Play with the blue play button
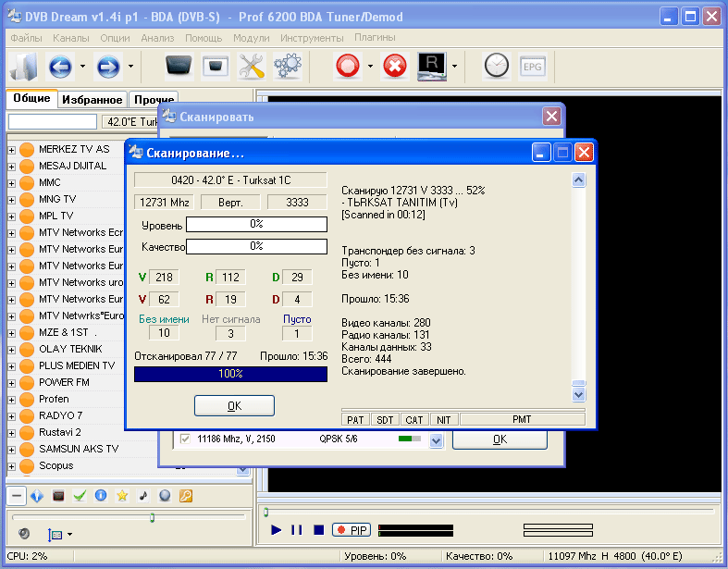This screenshot has width=728, height=569. tap(277, 530)
